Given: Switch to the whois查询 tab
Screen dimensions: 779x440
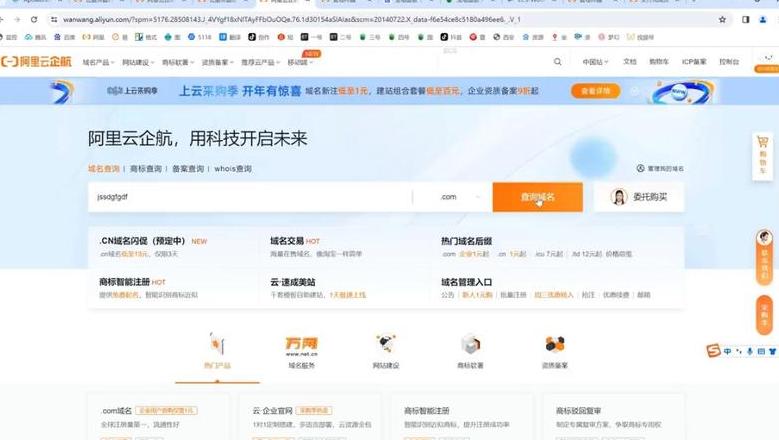Looking at the screenshot, I should tap(233, 169).
